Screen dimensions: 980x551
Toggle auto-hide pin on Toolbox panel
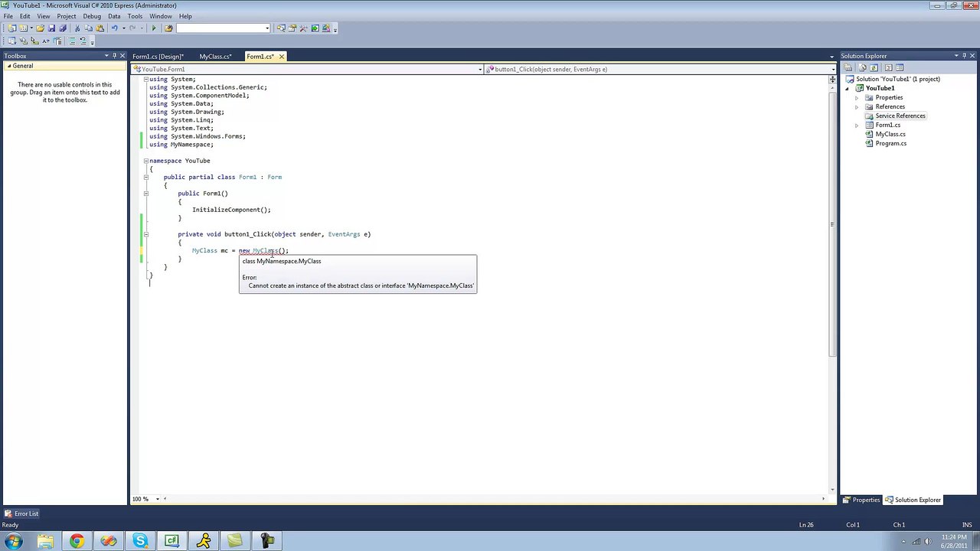tap(114, 56)
